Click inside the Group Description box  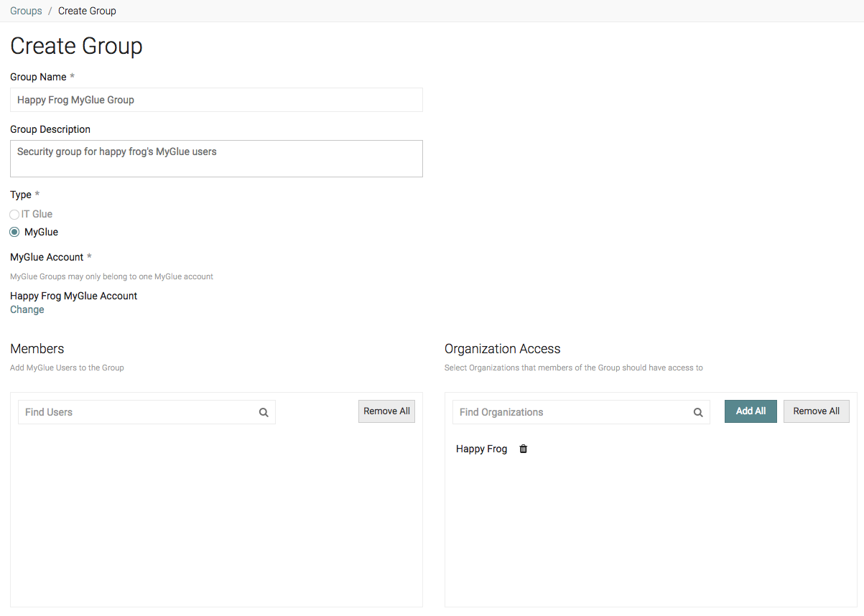pyautogui.click(x=215, y=157)
